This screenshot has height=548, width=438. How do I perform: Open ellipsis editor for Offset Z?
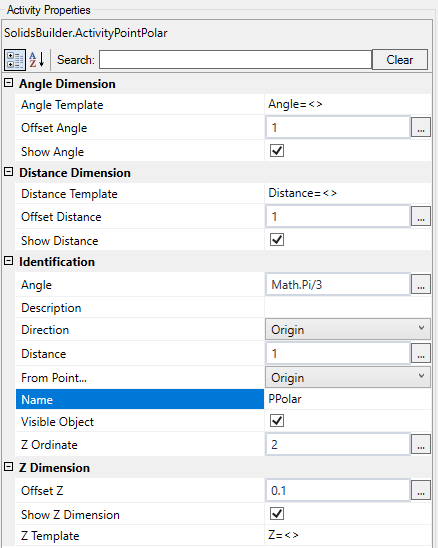pos(421,491)
